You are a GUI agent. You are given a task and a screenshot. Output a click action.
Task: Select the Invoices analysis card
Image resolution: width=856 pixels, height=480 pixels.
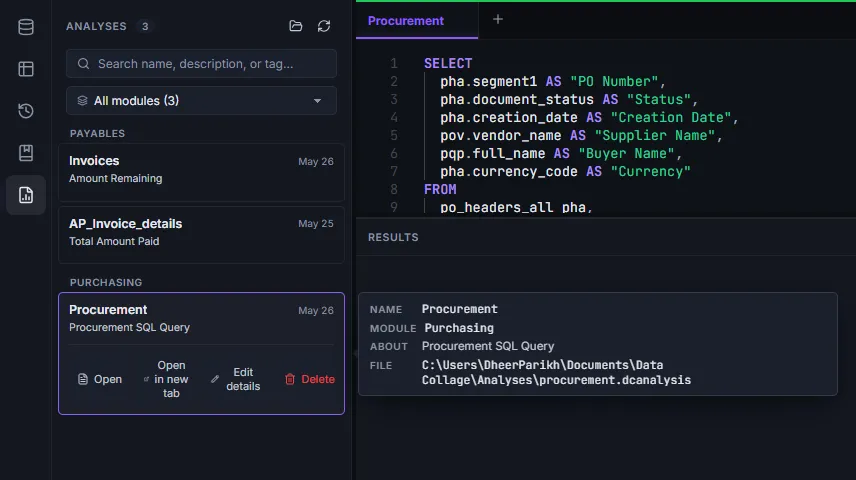coord(201,172)
